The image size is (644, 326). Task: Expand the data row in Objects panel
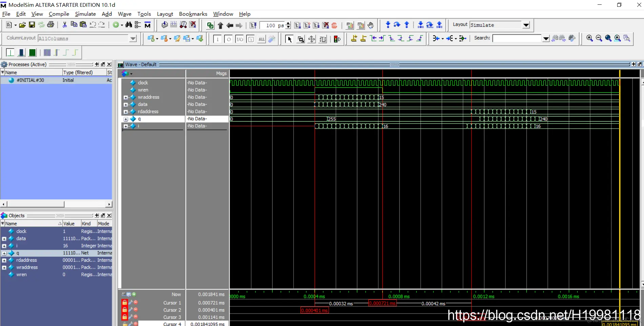(4, 239)
